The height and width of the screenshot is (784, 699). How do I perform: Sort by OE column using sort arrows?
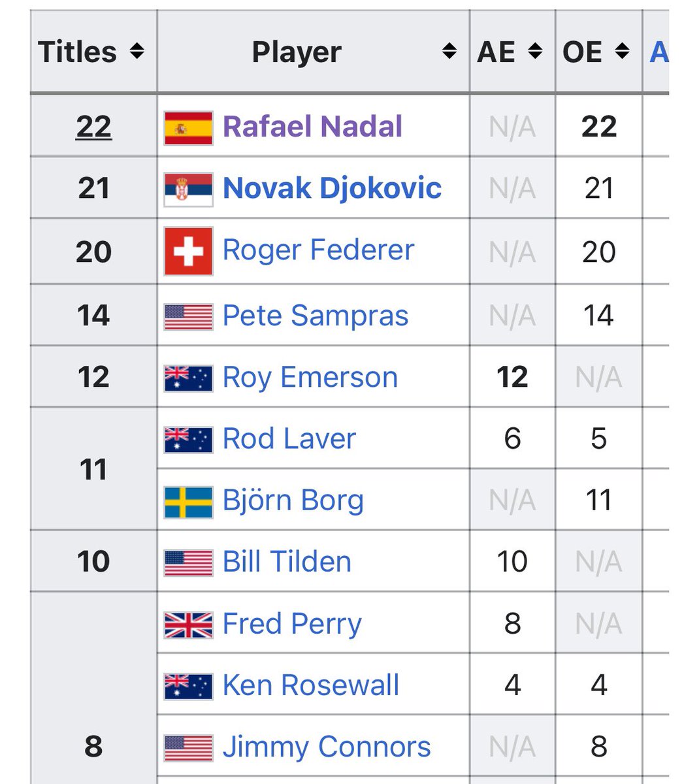[623, 51]
